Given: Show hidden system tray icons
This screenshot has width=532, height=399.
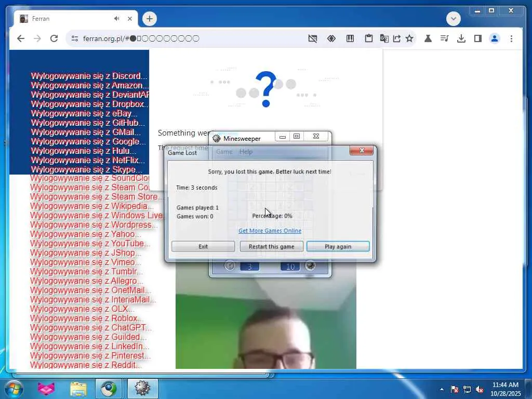Looking at the screenshot, I should coord(442,390).
